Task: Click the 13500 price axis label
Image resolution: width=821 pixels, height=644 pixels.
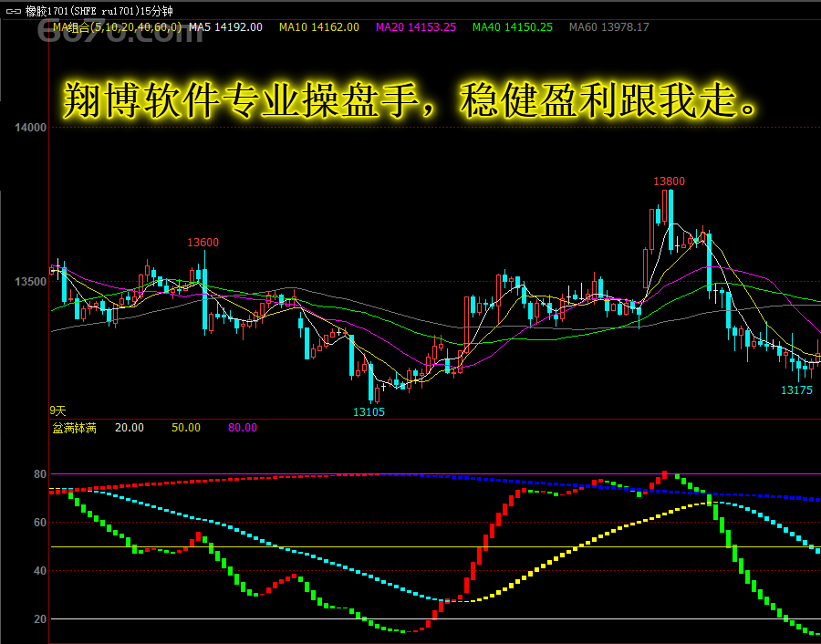Action: click(30, 282)
